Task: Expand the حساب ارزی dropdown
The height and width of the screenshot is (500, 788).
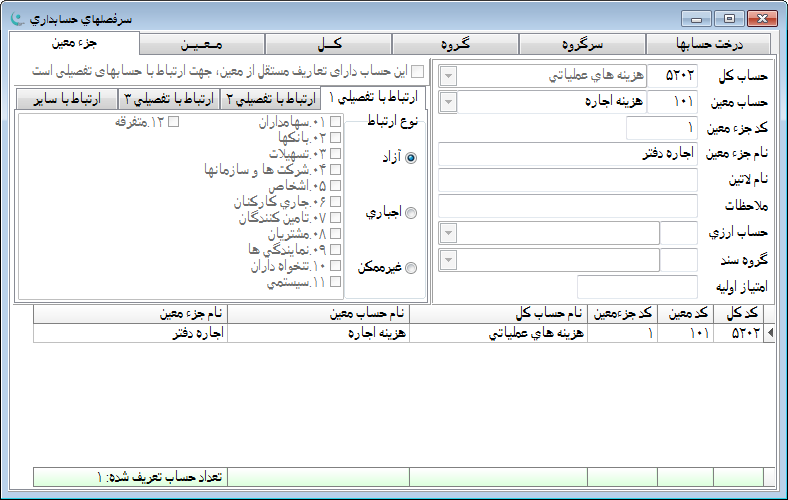Action: 448,233
